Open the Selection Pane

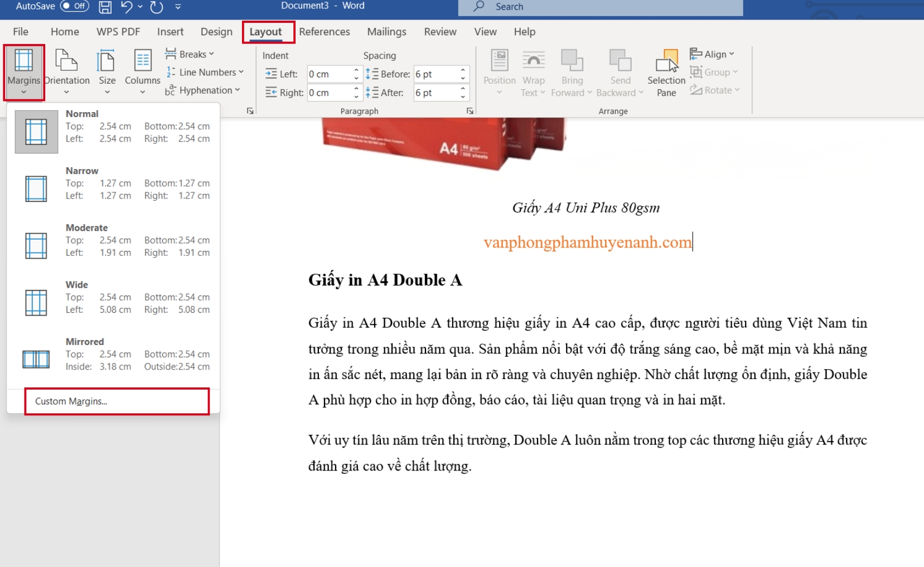pyautogui.click(x=666, y=72)
